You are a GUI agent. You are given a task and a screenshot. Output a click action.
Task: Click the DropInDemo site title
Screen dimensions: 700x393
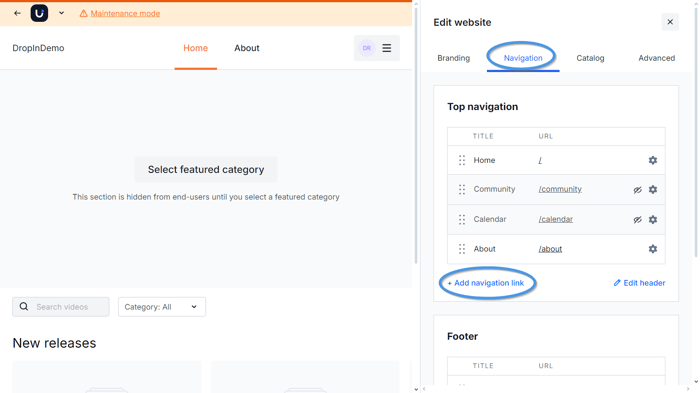(x=38, y=48)
